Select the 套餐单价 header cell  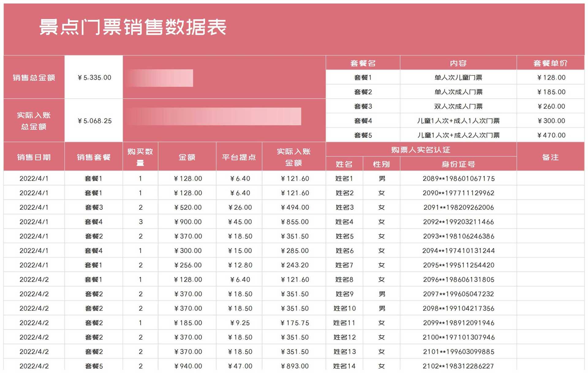(x=551, y=63)
